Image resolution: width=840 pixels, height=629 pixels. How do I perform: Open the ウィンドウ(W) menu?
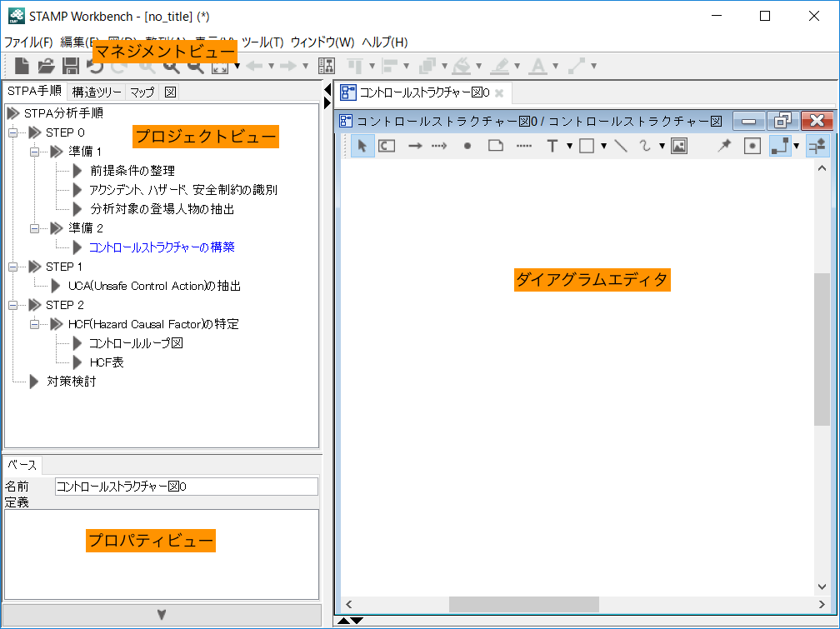pos(322,42)
